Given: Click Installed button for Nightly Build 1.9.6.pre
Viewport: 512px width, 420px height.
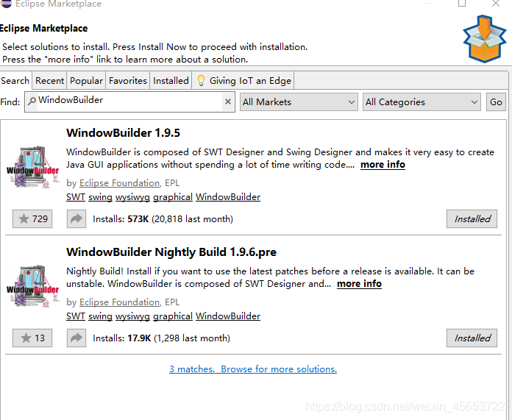Looking at the screenshot, I should point(472,338).
